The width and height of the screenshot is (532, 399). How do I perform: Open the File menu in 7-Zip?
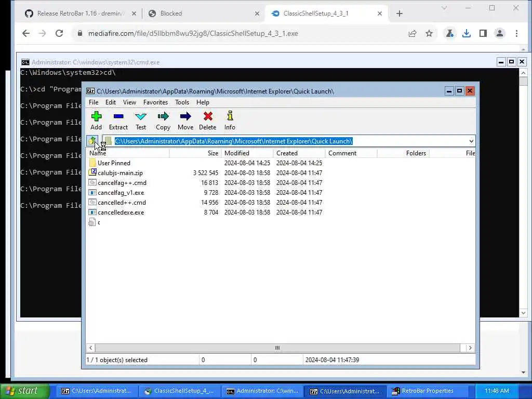[x=94, y=102]
